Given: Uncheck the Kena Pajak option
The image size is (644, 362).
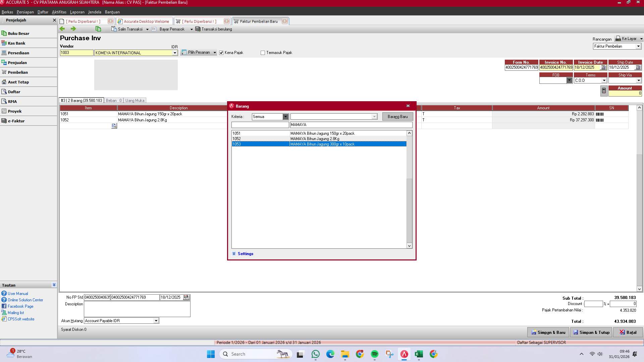Looking at the screenshot, I should pos(221,53).
